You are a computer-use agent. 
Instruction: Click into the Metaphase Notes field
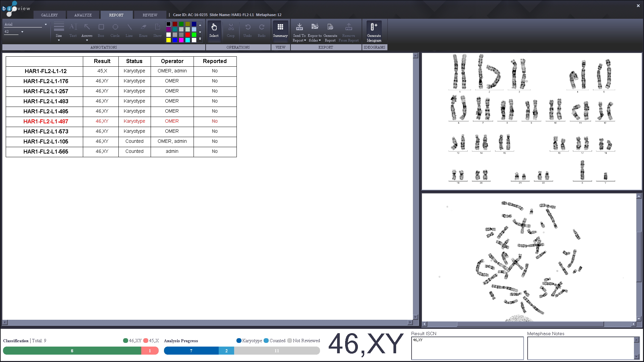[581, 348]
